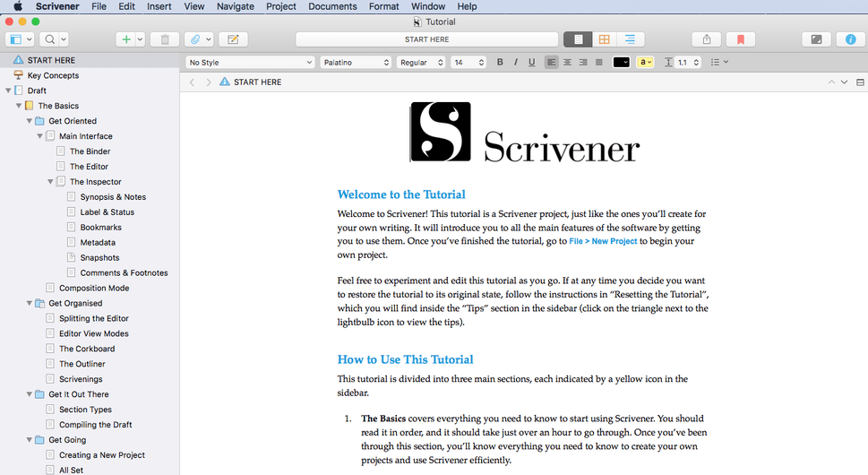Click the red bookmark icon
Image resolution: width=868 pixels, height=475 pixels.
pyautogui.click(x=741, y=39)
